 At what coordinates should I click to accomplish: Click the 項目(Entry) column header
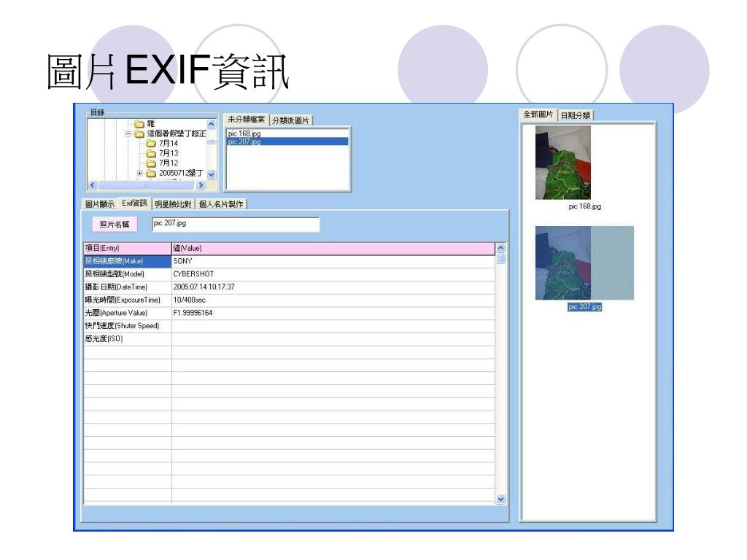127,248
